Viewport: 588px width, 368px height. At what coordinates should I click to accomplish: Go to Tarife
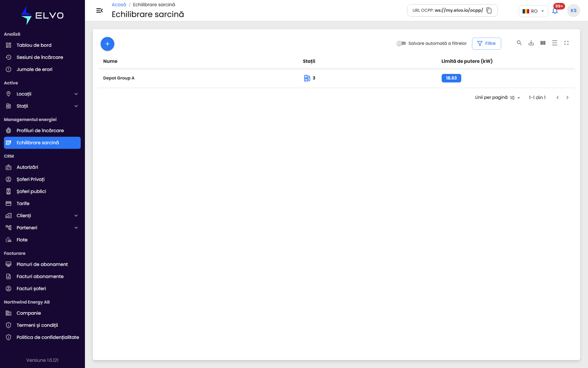42,204
